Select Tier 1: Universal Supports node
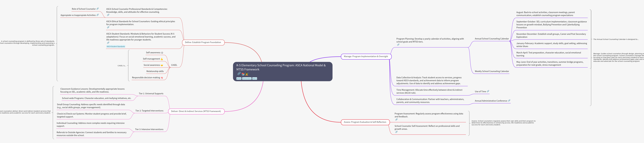Screen dimensions: 644x143 tap(151, 94)
